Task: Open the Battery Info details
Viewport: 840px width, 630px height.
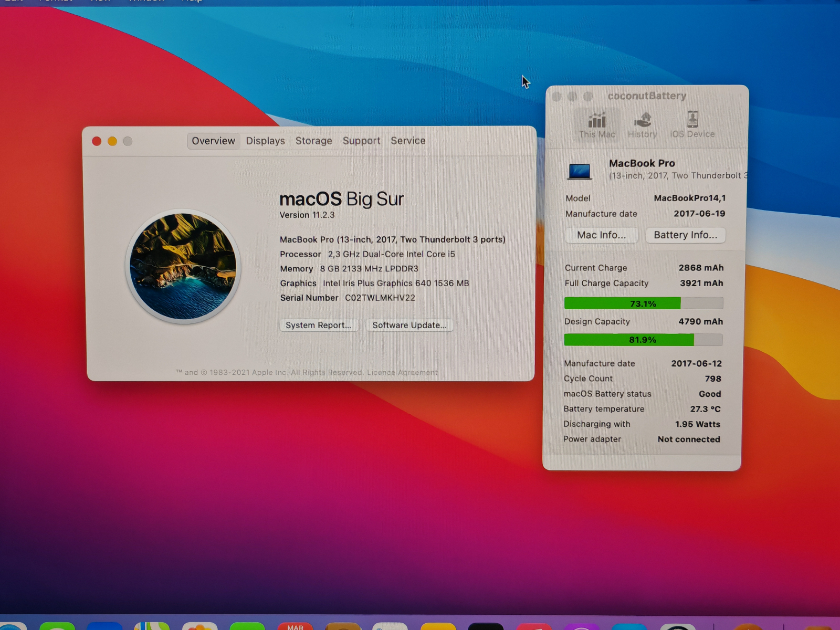Action: coord(686,235)
